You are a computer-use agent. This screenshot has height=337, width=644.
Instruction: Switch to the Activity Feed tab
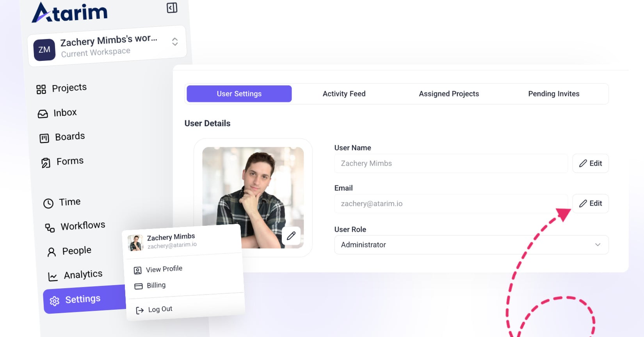click(x=344, y=94)
